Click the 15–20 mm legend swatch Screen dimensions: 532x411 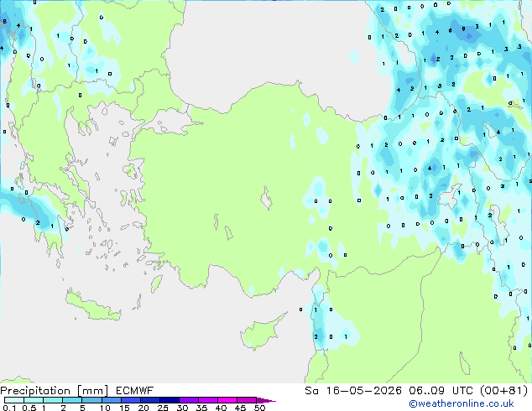coord(131,400)
